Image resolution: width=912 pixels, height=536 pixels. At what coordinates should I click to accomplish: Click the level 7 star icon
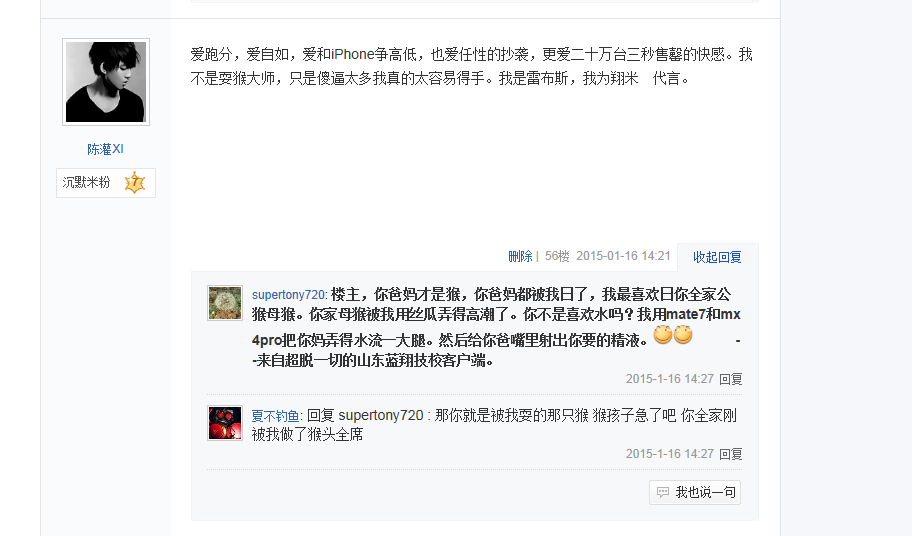point(134,183)
